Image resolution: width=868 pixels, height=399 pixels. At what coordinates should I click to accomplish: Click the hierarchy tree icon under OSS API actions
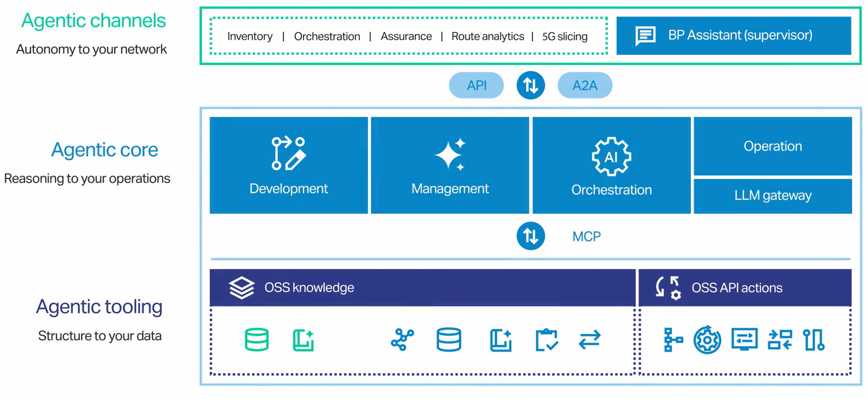click(x=673, y=340)
